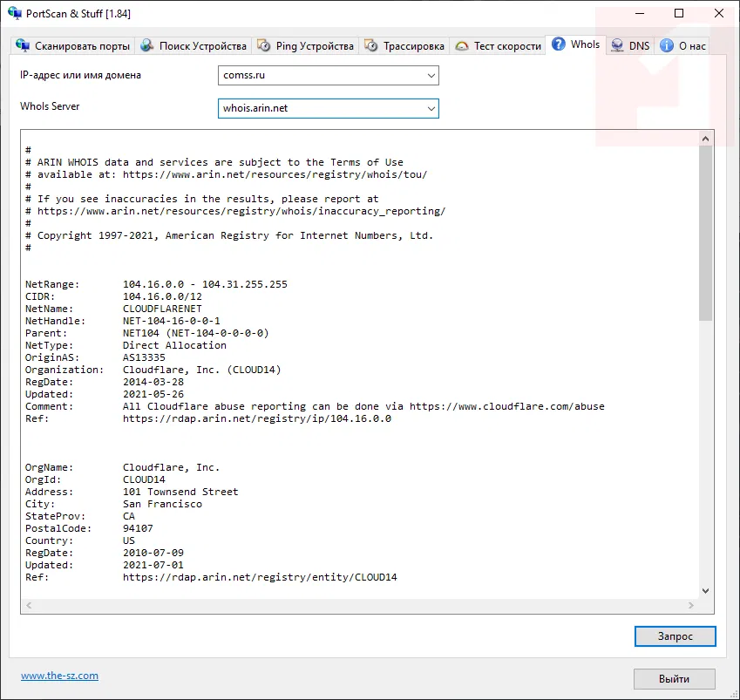Switch to the Поиск Устройства tab
This screenshot has width=740, height=700.
(193, 46)
